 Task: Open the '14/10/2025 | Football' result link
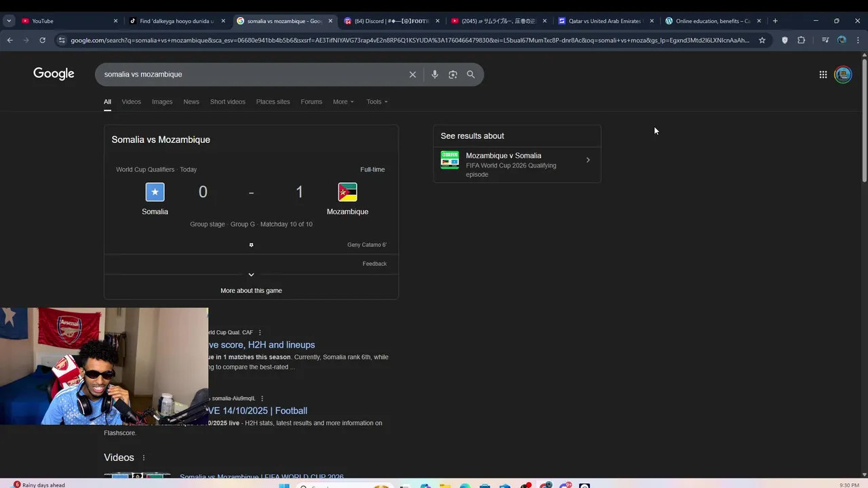pos(258,411)
